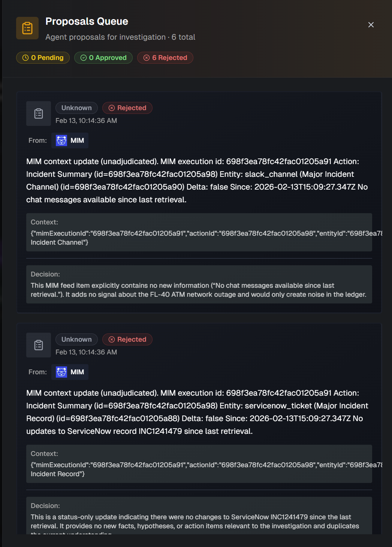
Task: Select the Rejected badge on the second proposal
Action: click(127, 339)
